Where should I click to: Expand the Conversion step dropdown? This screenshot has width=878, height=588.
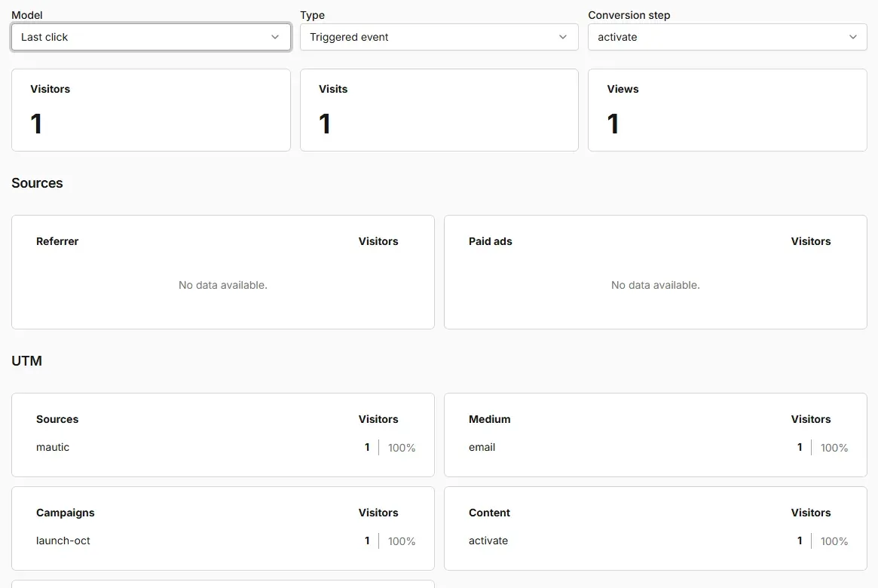coord(727,37)
